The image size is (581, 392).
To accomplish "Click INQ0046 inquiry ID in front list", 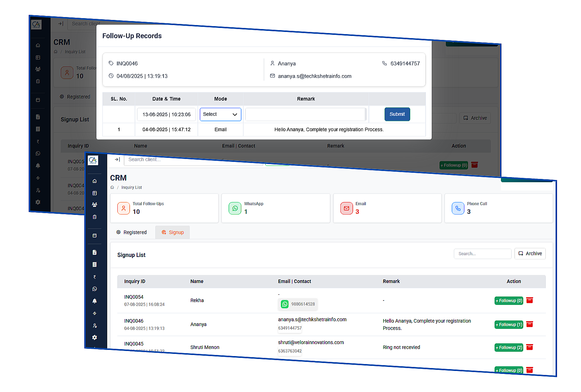I will coord(134,321).
